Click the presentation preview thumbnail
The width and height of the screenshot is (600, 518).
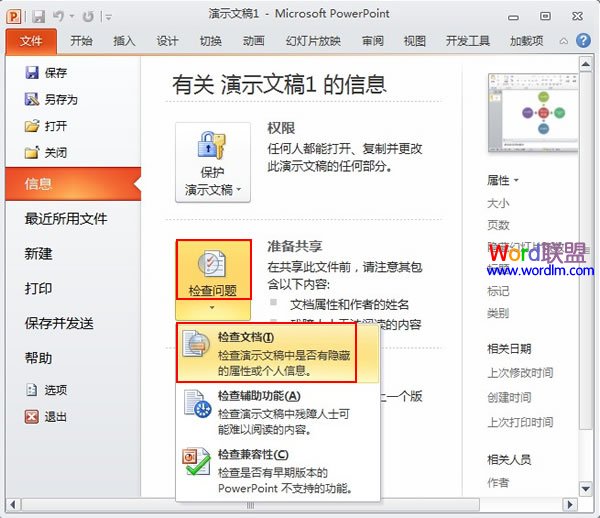point(533,113)
